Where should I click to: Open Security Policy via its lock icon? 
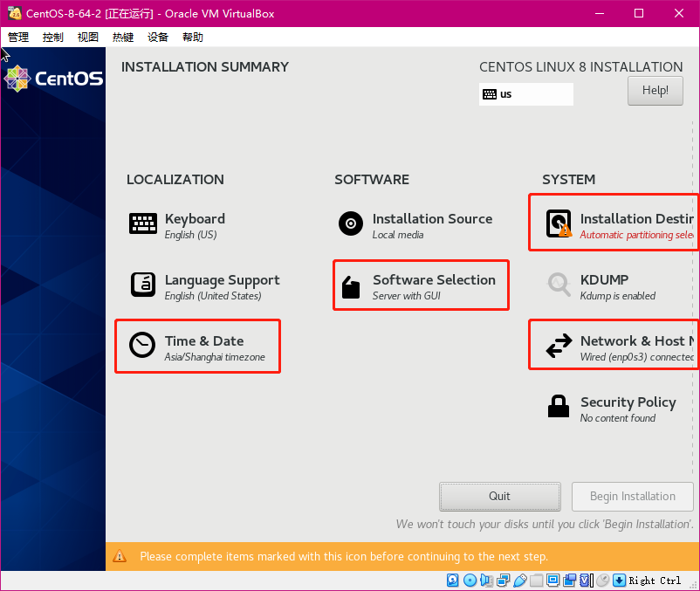[559, 406]
